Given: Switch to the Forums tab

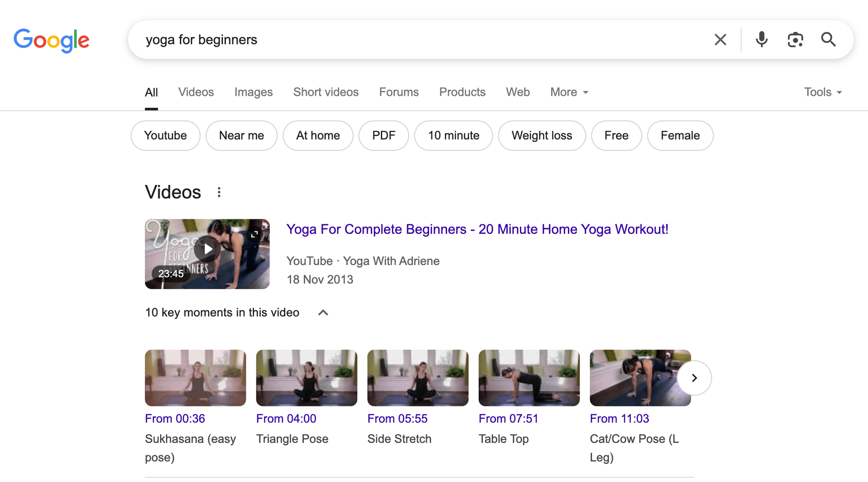Looking at the screenshot, I should pyautogui.click(x=399, y=92).
